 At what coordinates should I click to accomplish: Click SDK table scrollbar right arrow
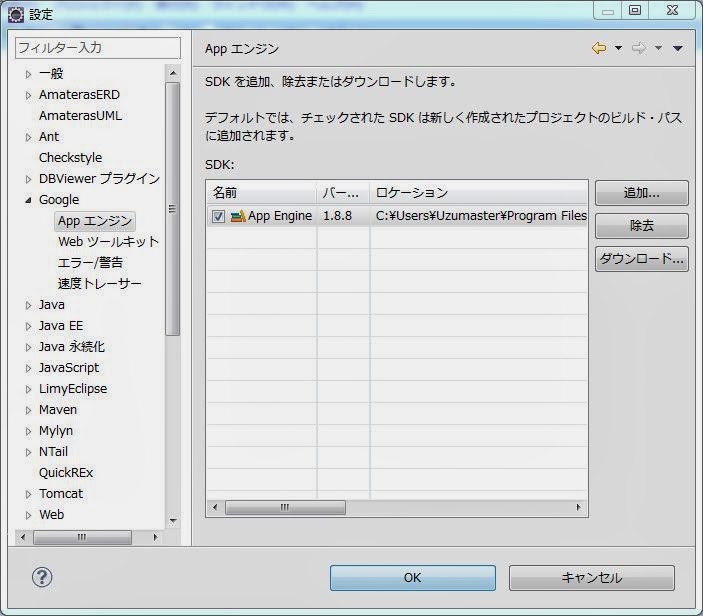tap(578, 507)
